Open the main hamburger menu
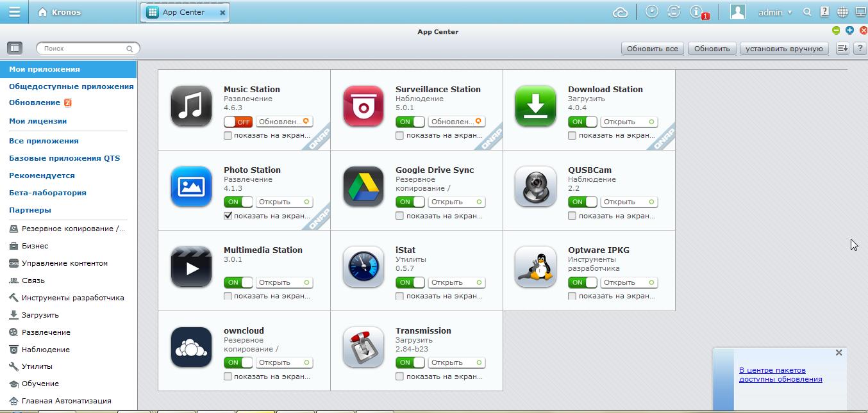The width and height of the screenshot is (868, 413). 14,12
